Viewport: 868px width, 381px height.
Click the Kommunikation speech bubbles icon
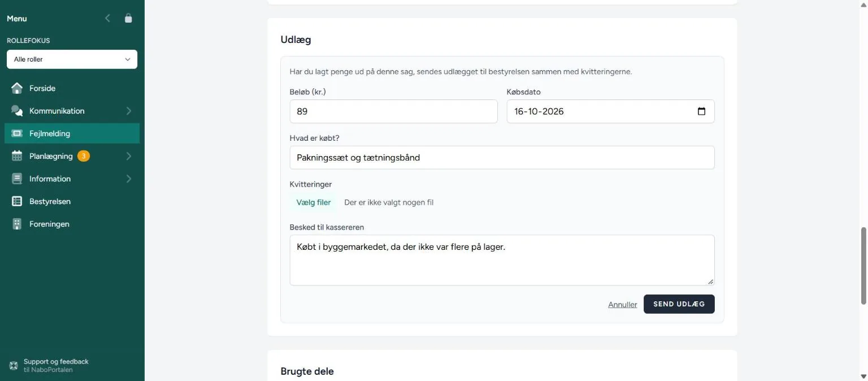[17, 111]
